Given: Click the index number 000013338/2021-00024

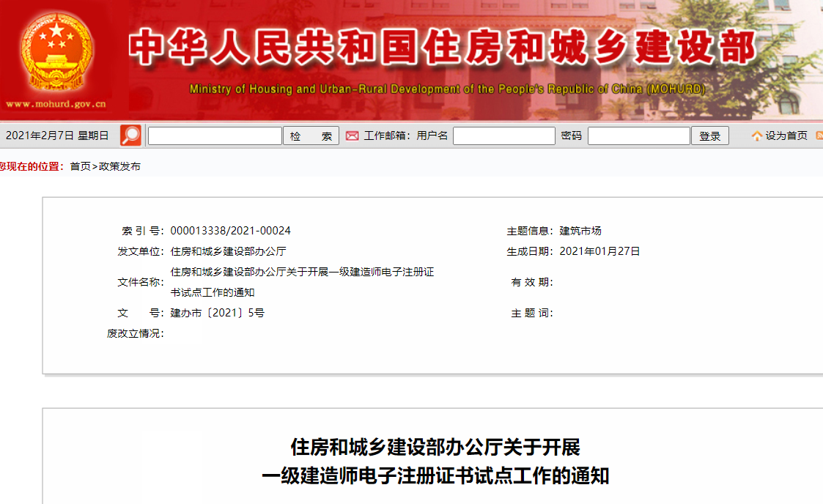Looking at the screenshot, I should pyautogui.click(x=230, y=231).
